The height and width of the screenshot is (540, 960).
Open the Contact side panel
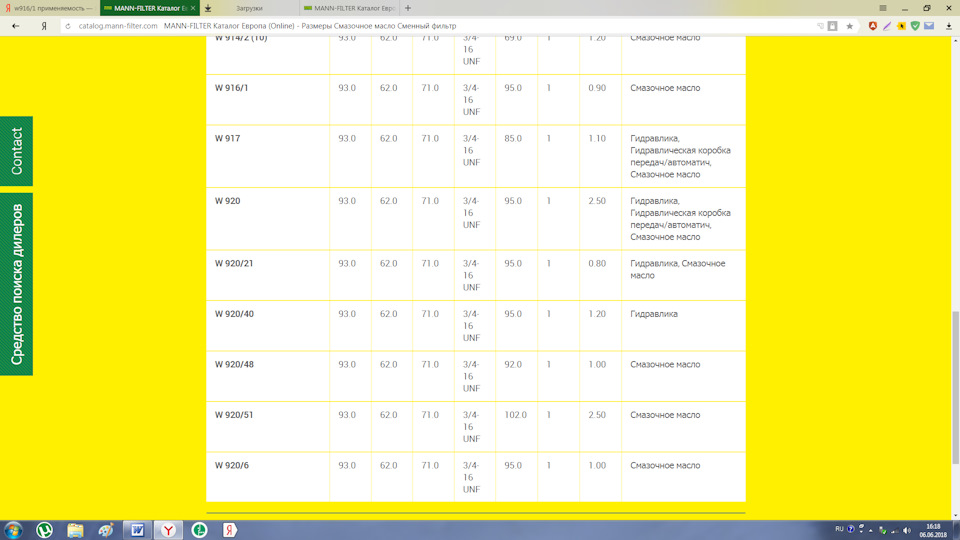pyautogui.click(x=16, y=151)
